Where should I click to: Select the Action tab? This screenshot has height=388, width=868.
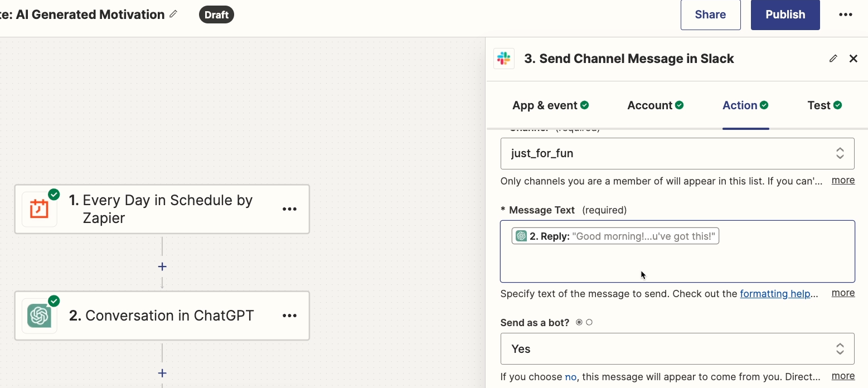tap(745, 105)
